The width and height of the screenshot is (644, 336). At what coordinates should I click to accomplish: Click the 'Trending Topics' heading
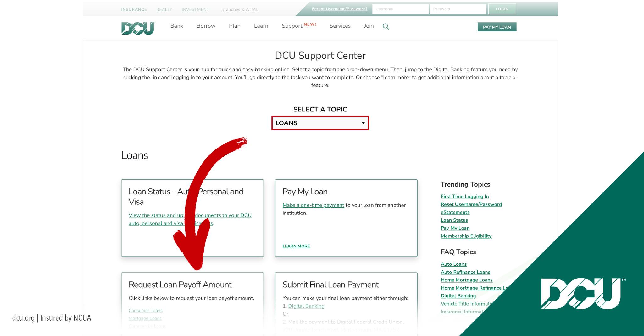465,184
